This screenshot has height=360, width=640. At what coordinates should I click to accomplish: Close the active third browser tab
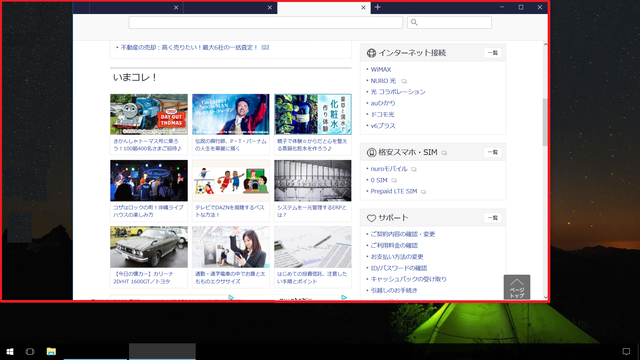[363, 7]
